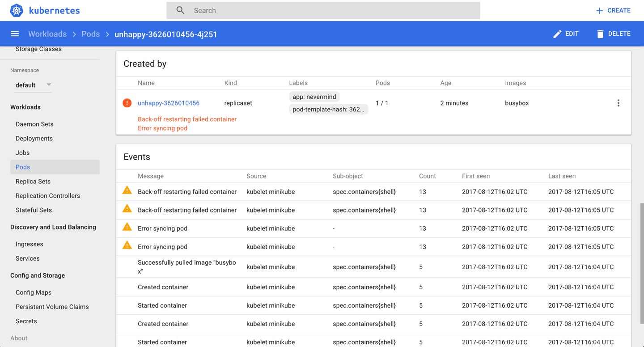Click the Kubernetes helm logo icon

17,10
